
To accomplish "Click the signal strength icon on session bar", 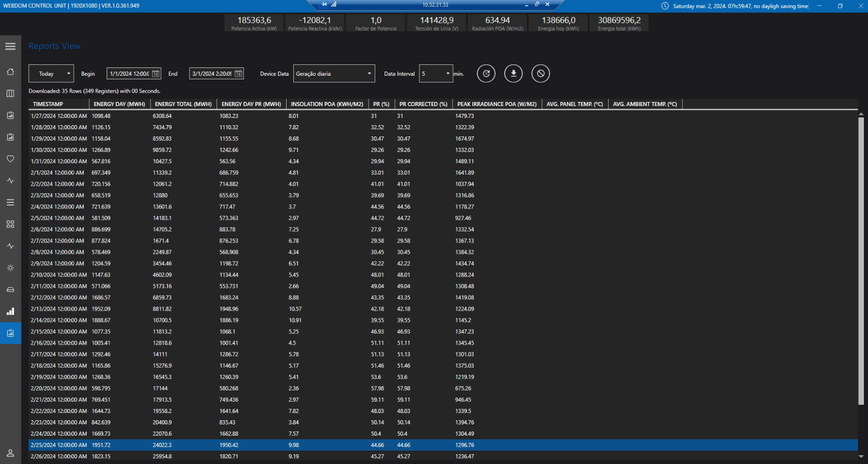I will pos(333,4).
